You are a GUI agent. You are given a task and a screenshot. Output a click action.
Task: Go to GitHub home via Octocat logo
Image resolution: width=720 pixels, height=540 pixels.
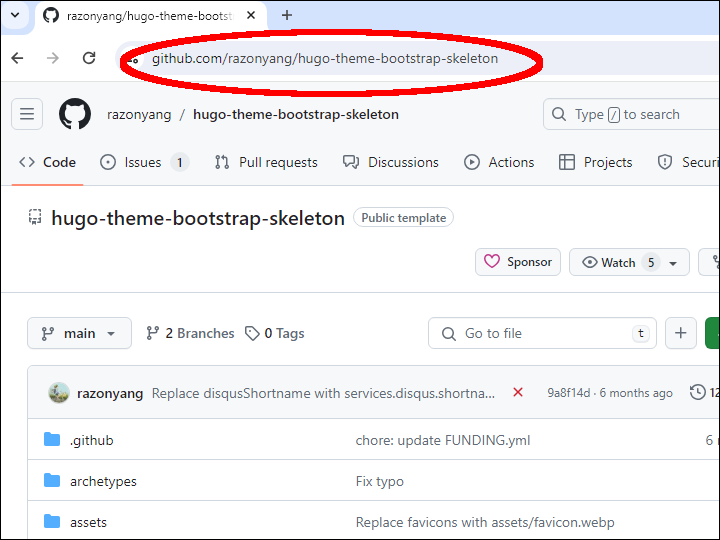75,114
